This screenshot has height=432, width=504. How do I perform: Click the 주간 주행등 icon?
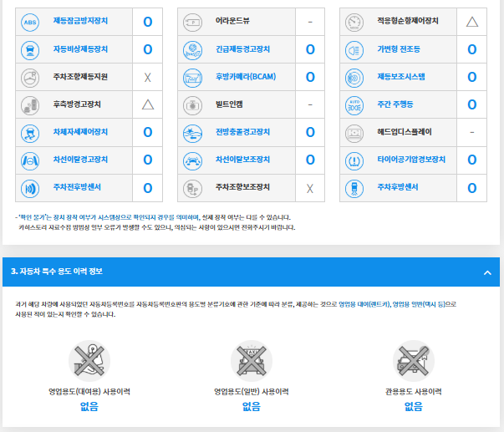click(354, 104)
